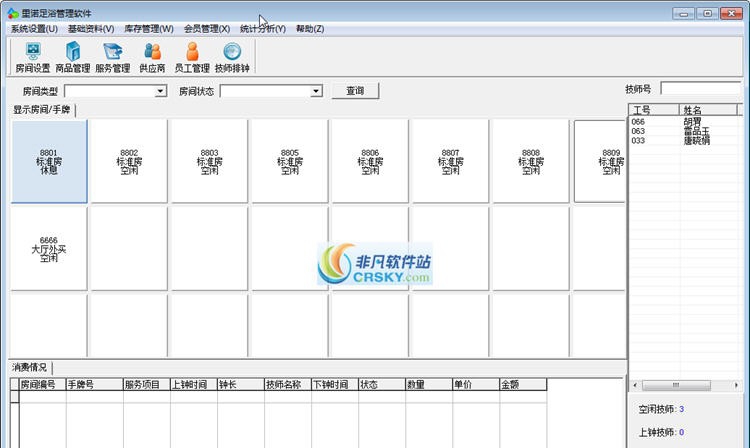Open 服务管理 service management icon
The height and width of the screenshot is (448, 750).
click(112, 57)
